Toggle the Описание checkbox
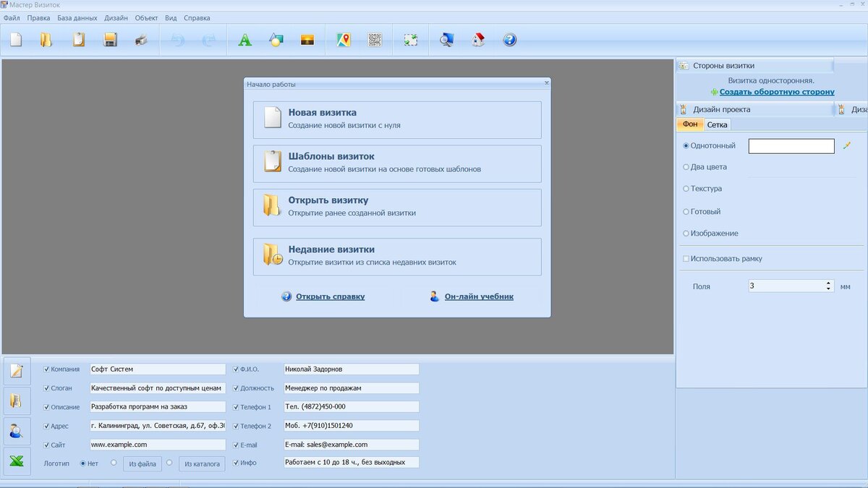Viewport: 868px width, 488px height. 47,407
